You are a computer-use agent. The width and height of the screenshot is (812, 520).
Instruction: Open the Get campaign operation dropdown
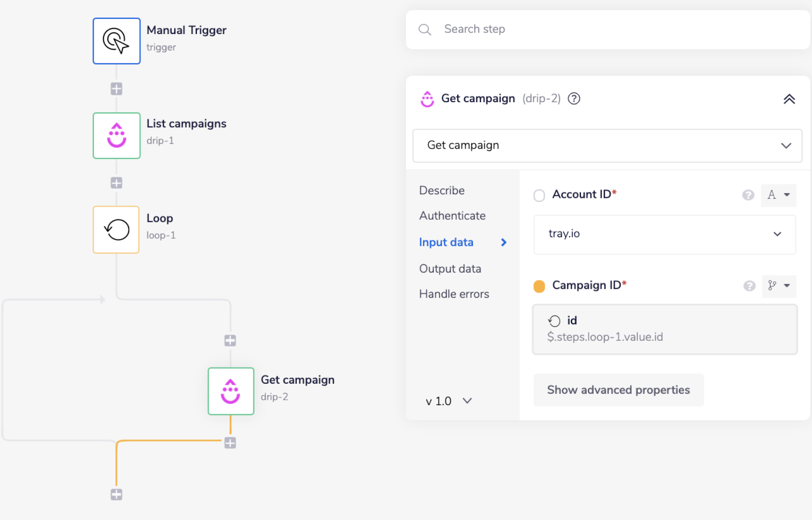click(x=607, y=146)
